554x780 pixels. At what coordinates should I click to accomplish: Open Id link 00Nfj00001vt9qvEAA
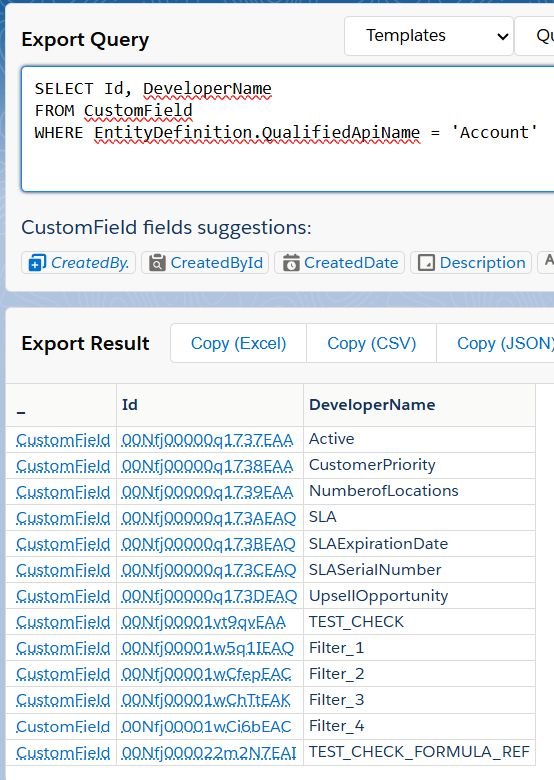[204, 622]
